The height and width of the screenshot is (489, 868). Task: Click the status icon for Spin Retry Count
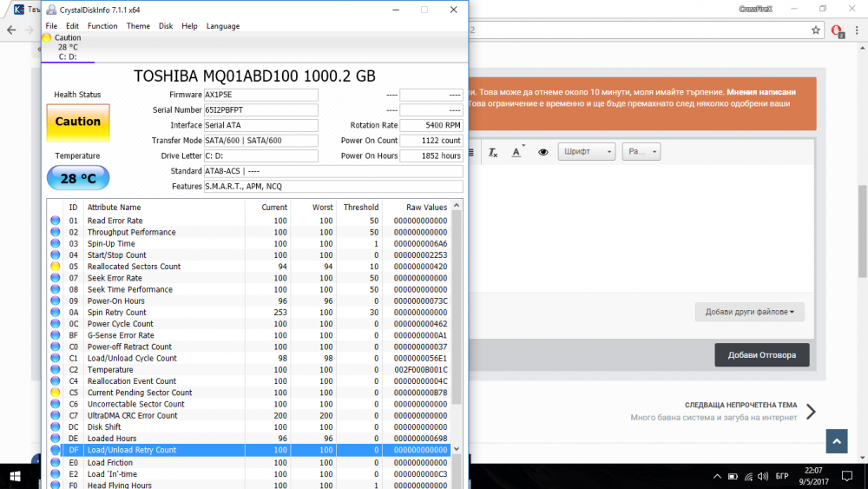(56, 313)
